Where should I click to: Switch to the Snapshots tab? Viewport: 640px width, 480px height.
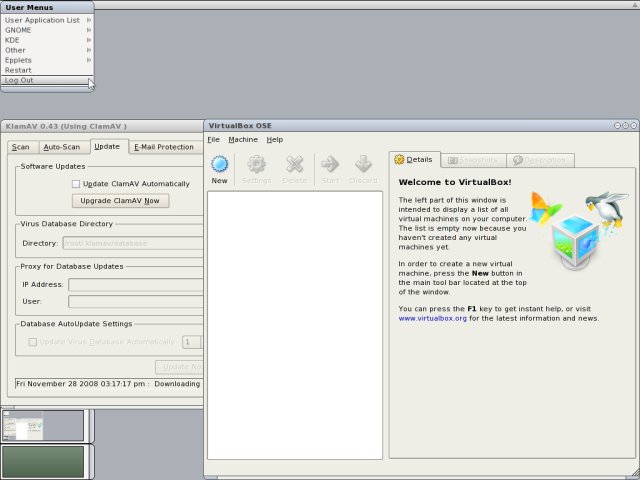[x=473, y=160]
